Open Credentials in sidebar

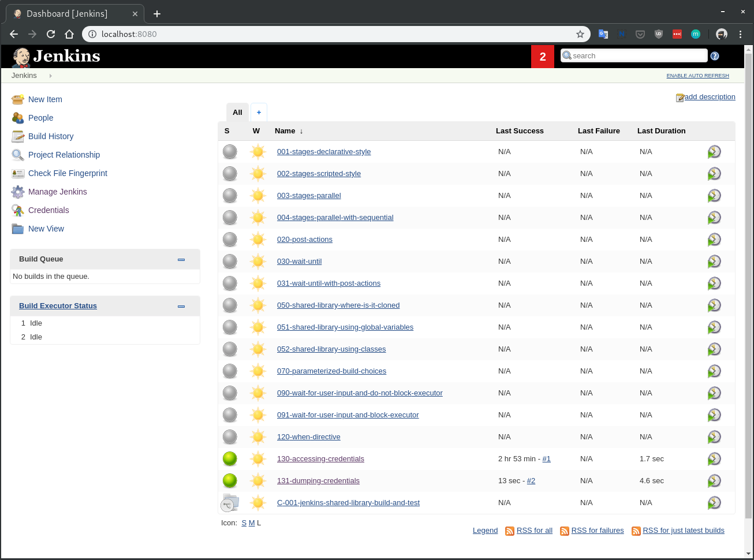[48, 210]
